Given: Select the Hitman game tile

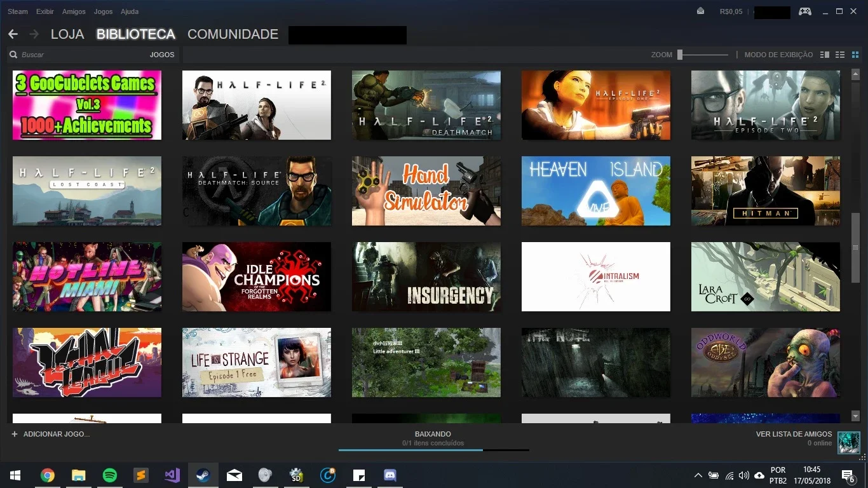Looking at the screenshot, I should 766,191.
